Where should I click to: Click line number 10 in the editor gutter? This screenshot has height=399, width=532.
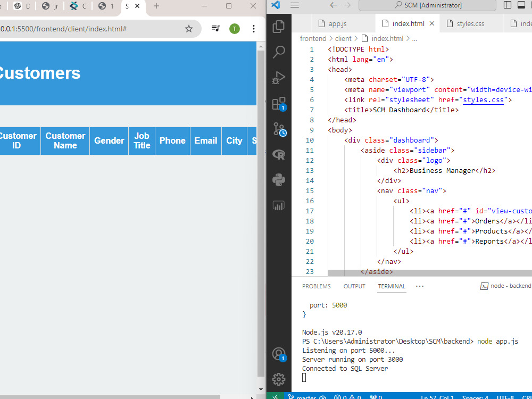coord(310,140)
